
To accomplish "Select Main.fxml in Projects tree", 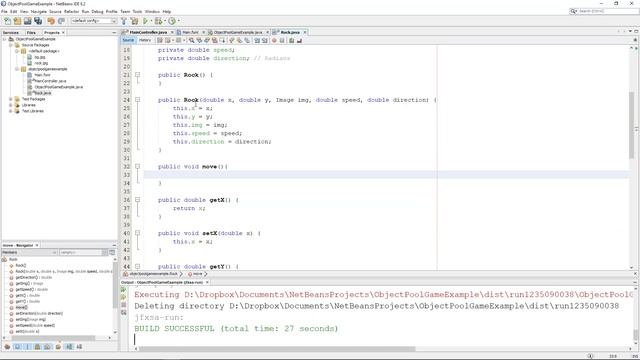I will pos(42,75).
